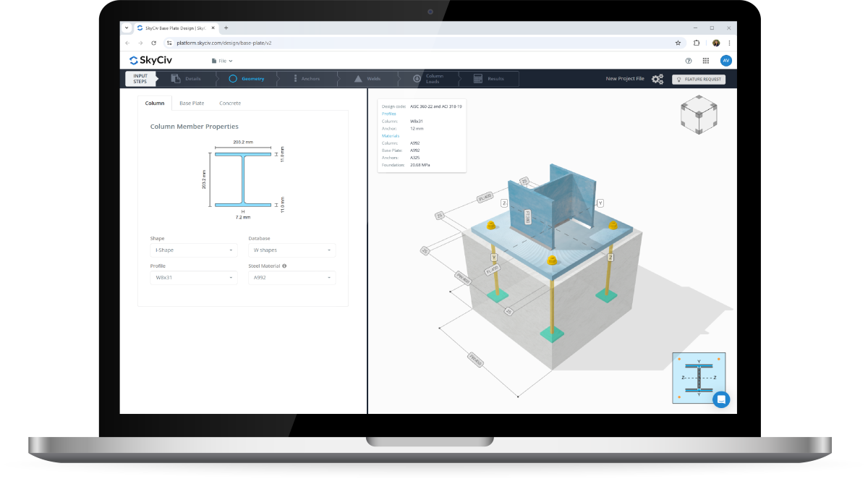Switch to the Base Plate tab
868x479 pixels.
coord(192,103)
